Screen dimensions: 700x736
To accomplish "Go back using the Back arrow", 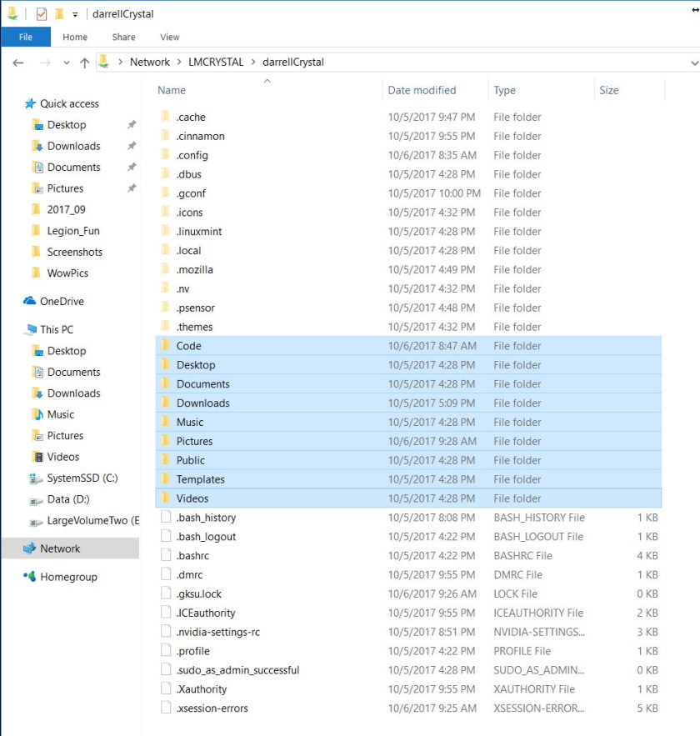I will [20, 63].
